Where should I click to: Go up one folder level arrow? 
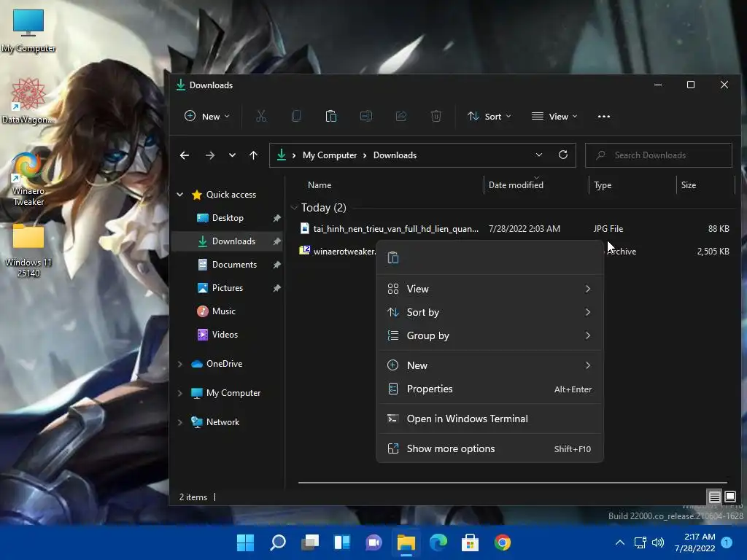coord(253,155)
